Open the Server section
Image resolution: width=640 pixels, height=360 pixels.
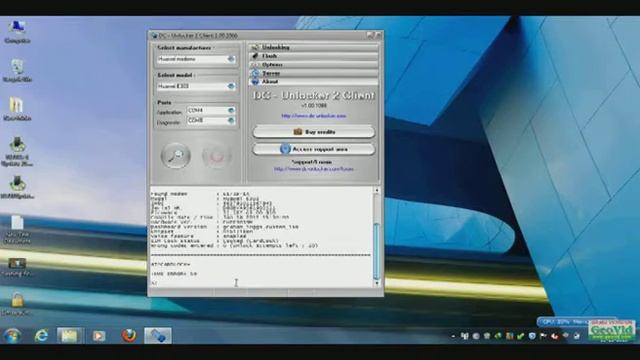click(313, 73)
